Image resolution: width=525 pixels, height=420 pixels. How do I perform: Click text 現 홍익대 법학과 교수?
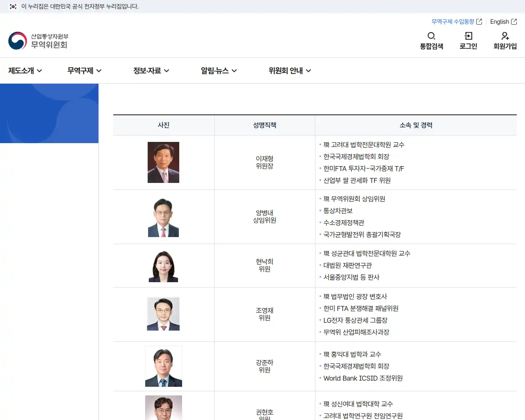(x=352, y=354)
